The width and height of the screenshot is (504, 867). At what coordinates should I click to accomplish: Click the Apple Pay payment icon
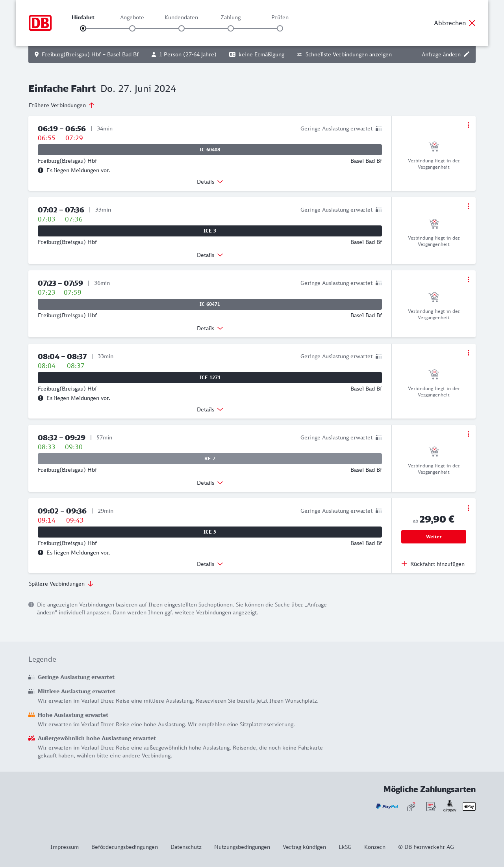pyautogui.click(x=469, y=806)
